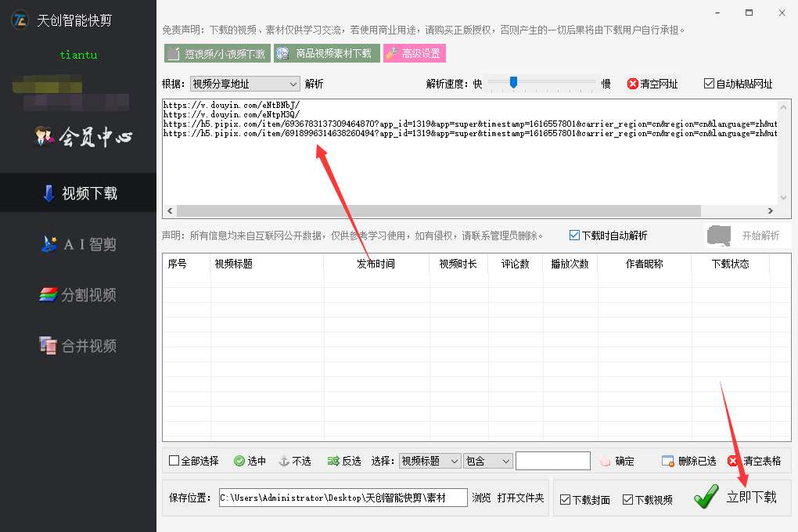The height and width of the screenshot is (532, 798).
Task: Sort by 发布时间 column header
Action: [376, 264]
